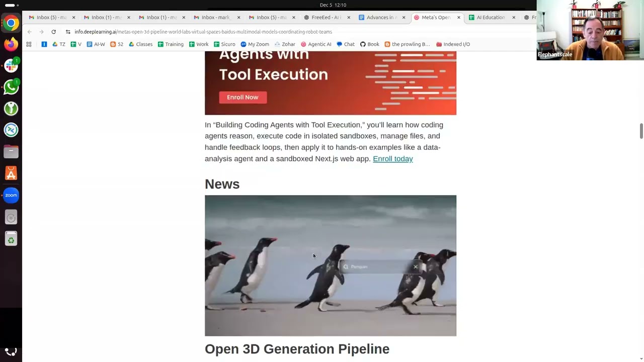
Task: Click the browser forward arrow
Action: point(41,32)
